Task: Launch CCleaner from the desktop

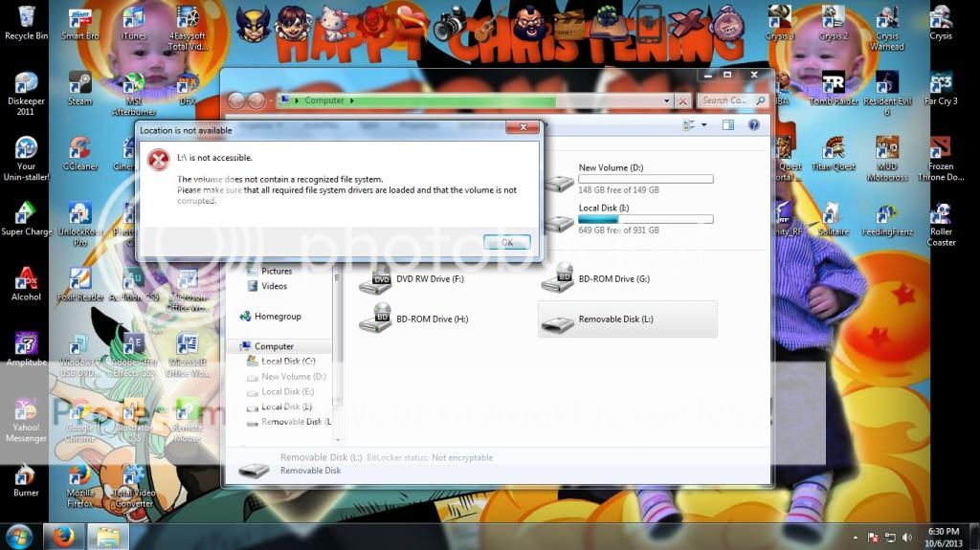Action: (x=80, y=154)
